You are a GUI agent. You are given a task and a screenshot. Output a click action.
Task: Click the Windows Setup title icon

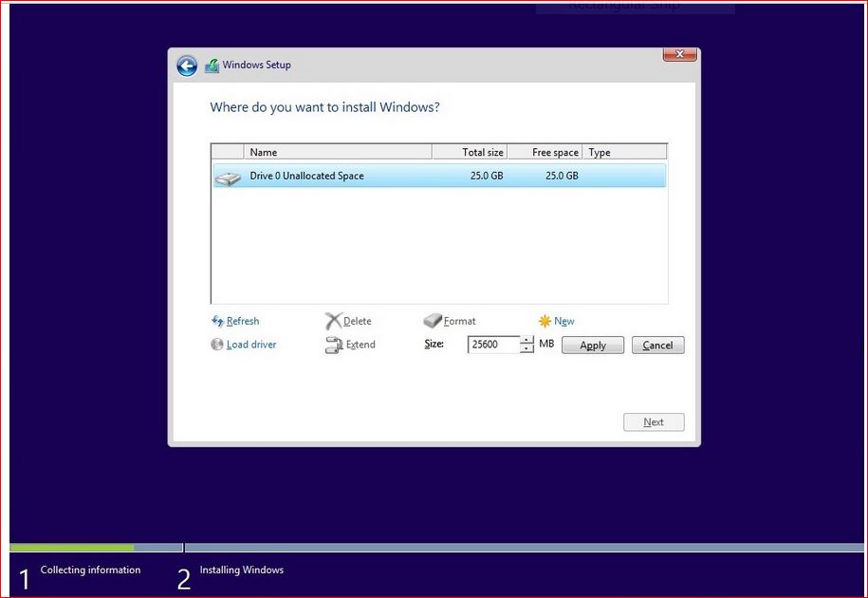click(x=212, y=65)
